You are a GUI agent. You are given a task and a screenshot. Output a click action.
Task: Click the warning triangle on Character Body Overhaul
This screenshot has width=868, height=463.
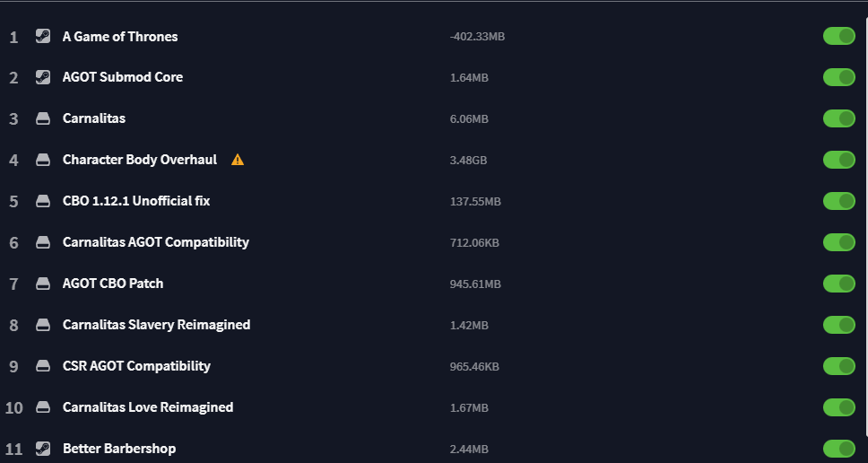tap(238, 160)
